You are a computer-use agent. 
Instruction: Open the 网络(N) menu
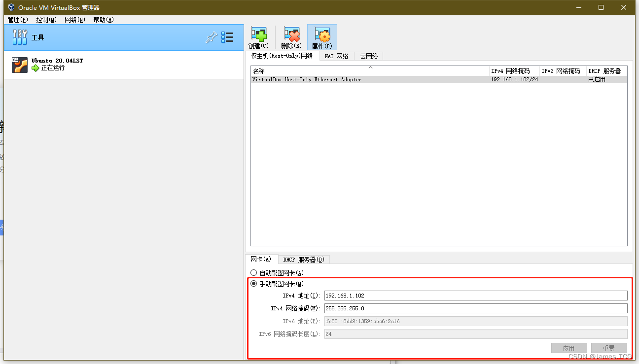coord(74,20)
